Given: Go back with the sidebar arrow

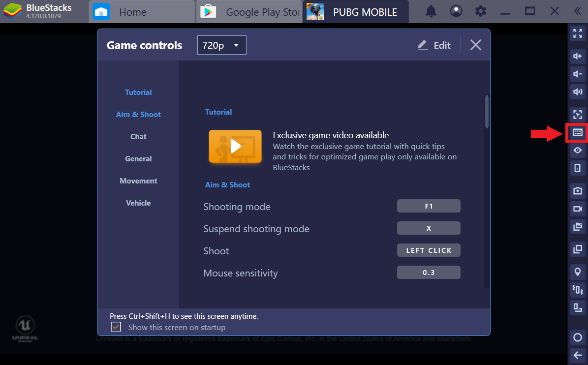Looking at the screenshot, I should pos(578,355).
